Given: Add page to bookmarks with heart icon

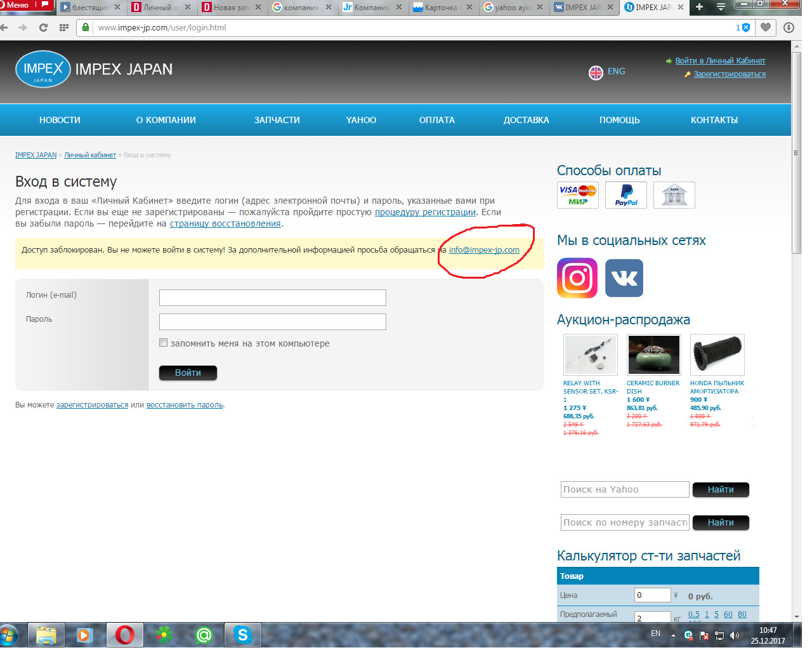Looking at the screenshot, I should pos(766,27).
